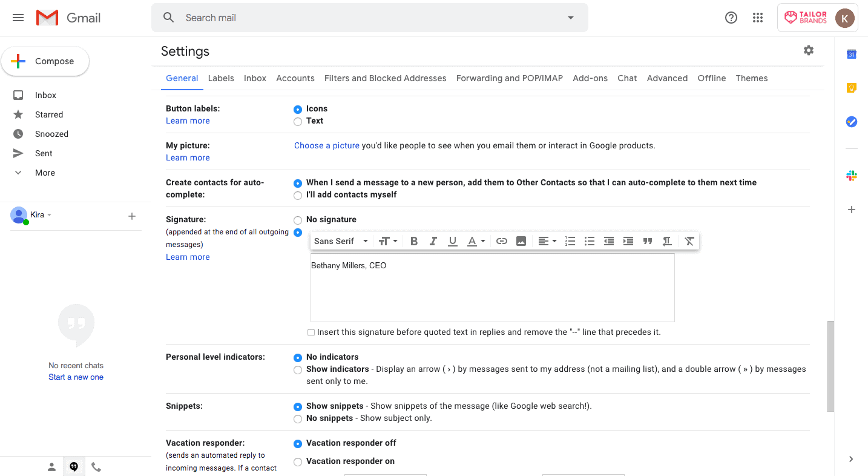Open Google Calendar in the side panel
Image resolution: width=868 pixels, height=476 pixels.
click(852, 54)
